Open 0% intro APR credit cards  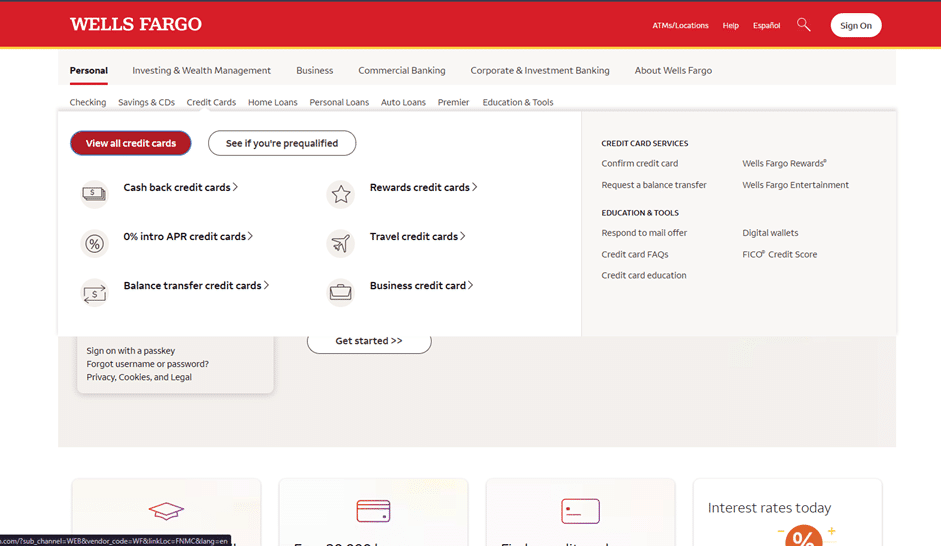coord(188,236)
